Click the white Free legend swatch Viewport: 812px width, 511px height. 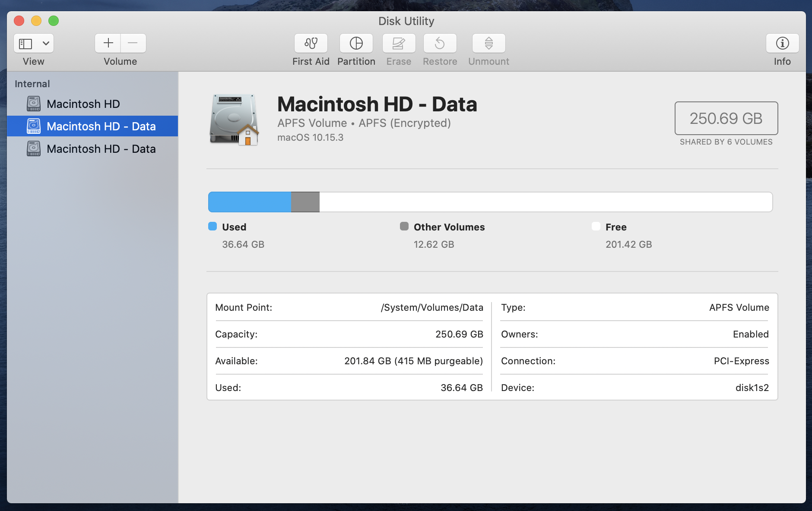(x=596, y=227)
